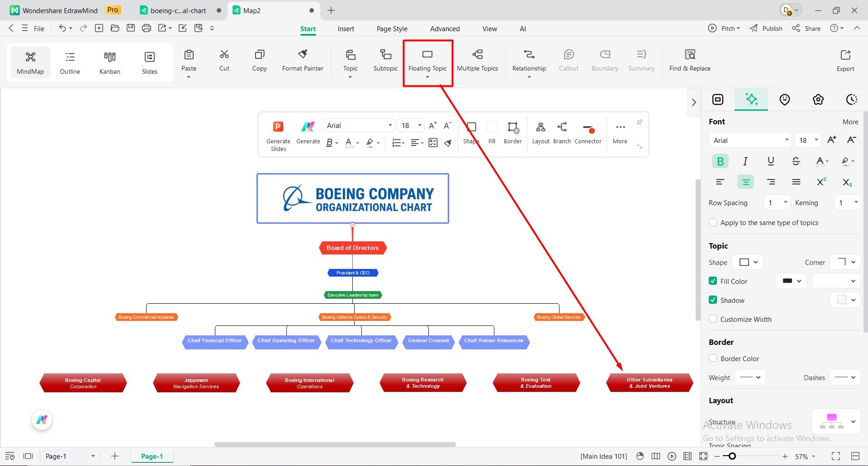Select the Board of Directors node

coord(353,248)
